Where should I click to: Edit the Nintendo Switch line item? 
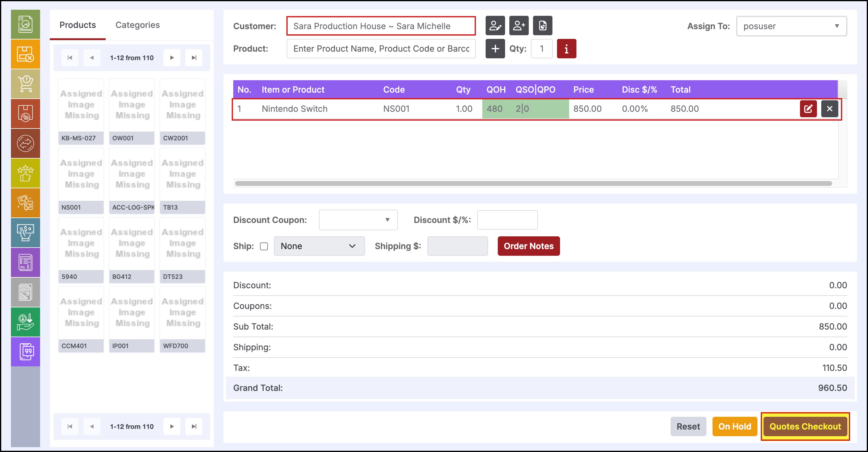[808, 109]
